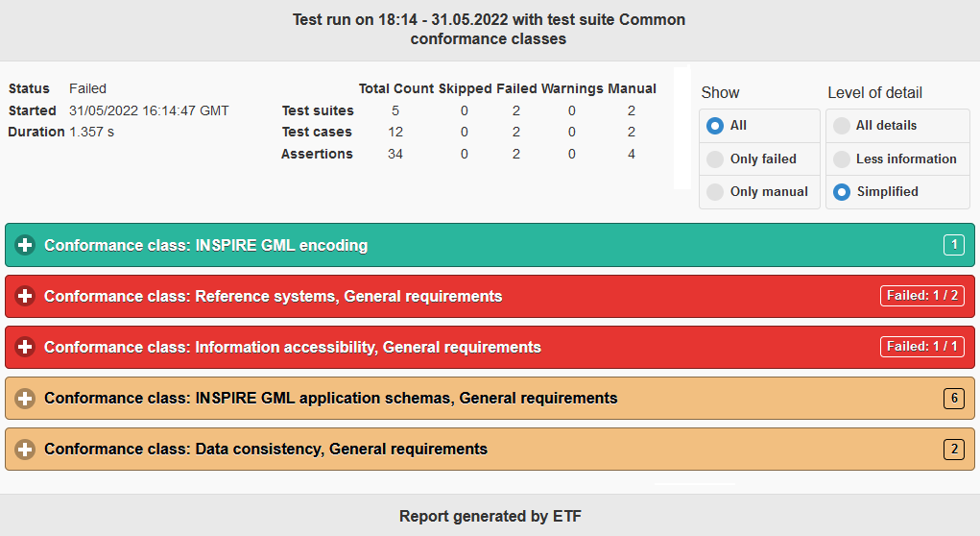Click the count badge 6 on application schemas
Viewport: 980px width, 536px height.
point(954,398)
